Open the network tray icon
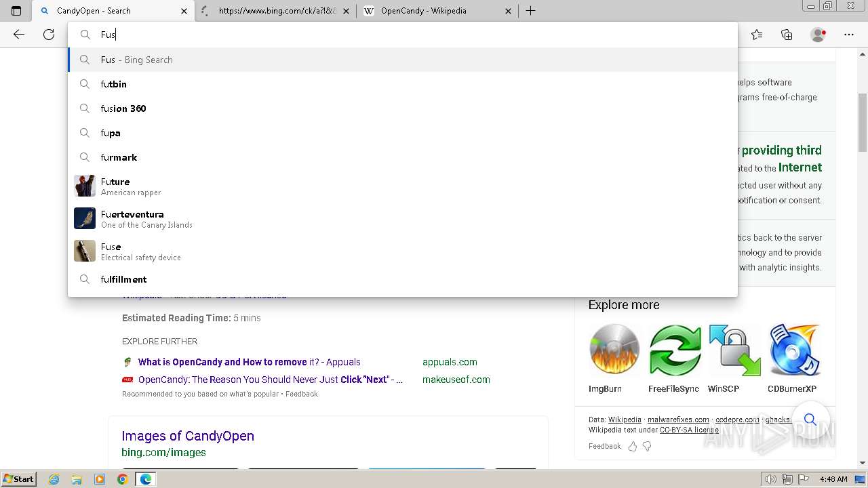This screenshot has height=488, width=868. pos(787,479)
